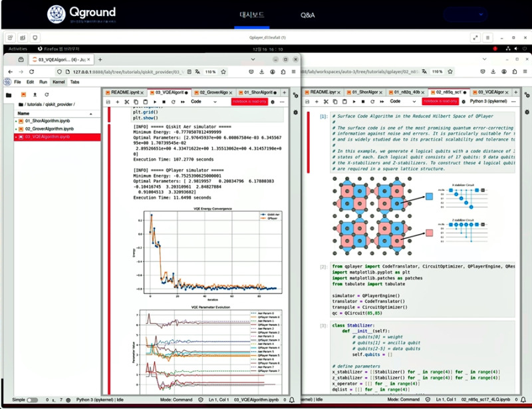This screenshot has height=409, width=532.
Task: Click the copy icon in right notebook toolbar
Action: 335,102
